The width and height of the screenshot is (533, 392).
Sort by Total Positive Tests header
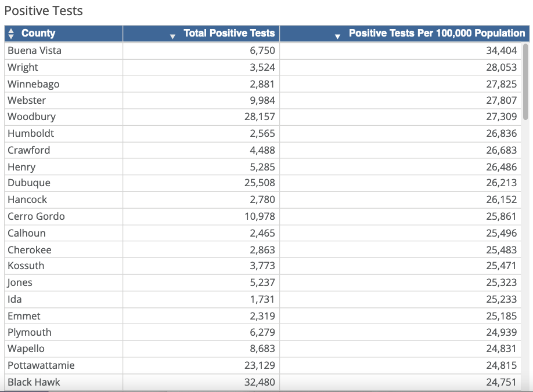(229, 33)
